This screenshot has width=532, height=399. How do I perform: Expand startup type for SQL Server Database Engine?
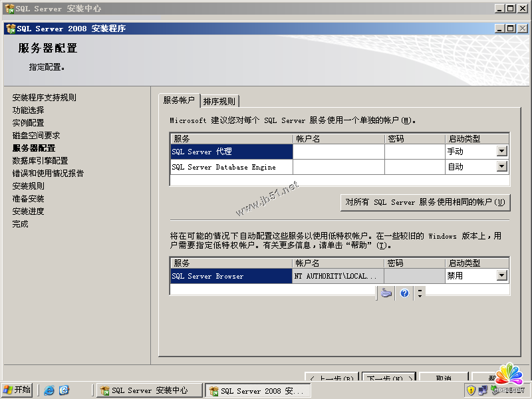click(x=502, y=167)
